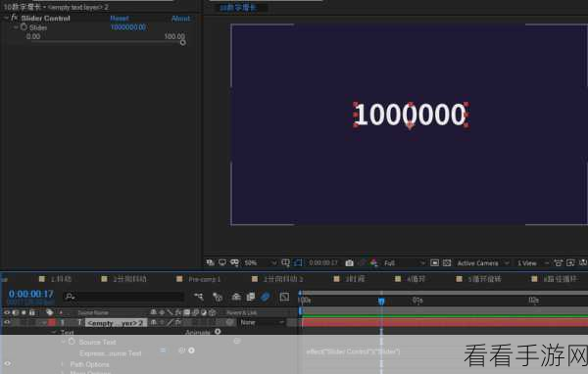The height and width of the screenshot is (374, 588).
Task: Switch to the first timeline tab starting with 1
Action: (x=61, y=279)
